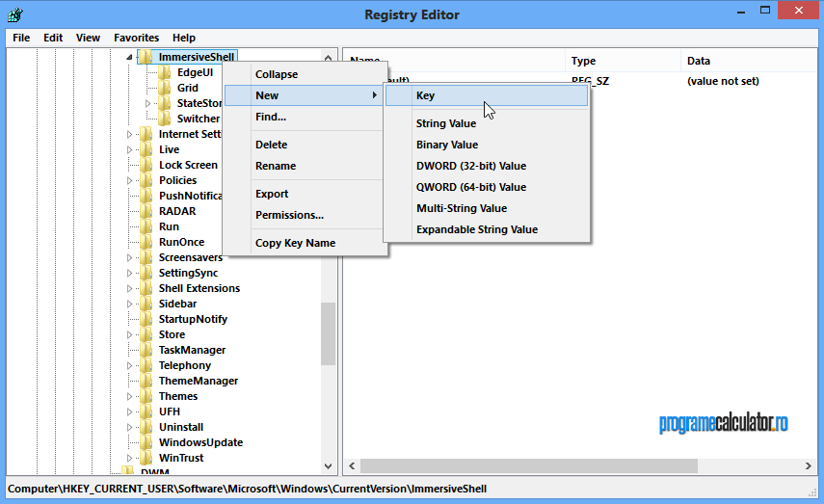This screenshot has height=504, width=824.
Task: Expand the Policies tree node arrow
Action: [129, 180]
